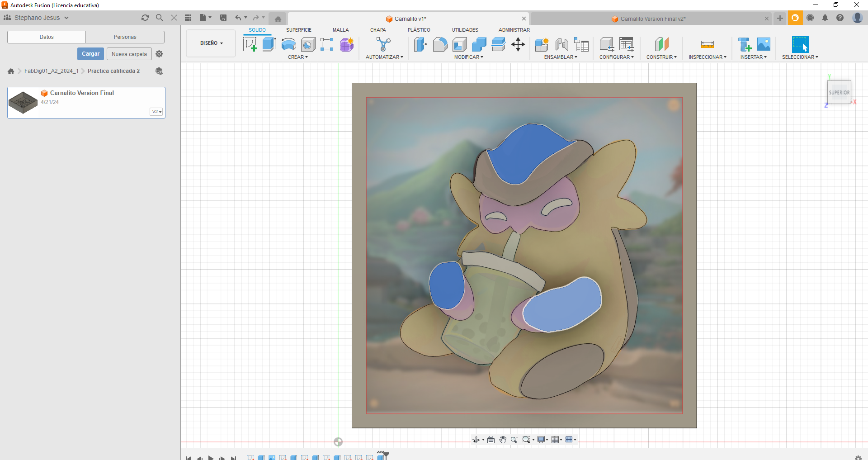
Task: Select the Combine tool
Action: pyautogui.click(x=479, y=44)
